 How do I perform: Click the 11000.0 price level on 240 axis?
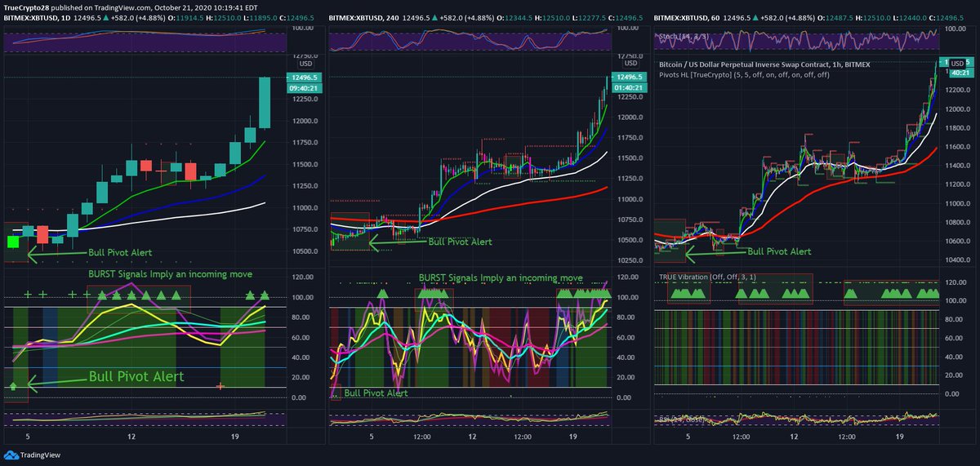click(x=629, y=199)
